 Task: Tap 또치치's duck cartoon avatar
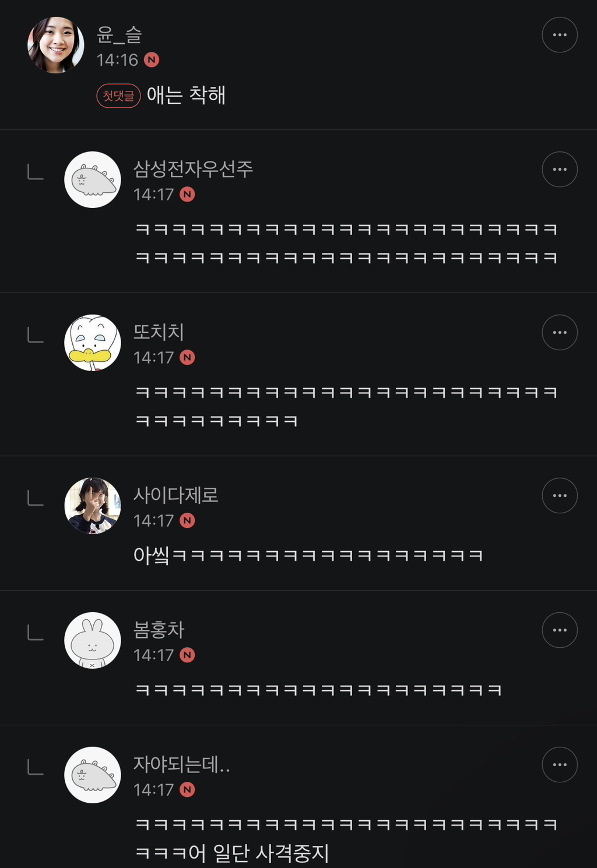click(93, 343)
